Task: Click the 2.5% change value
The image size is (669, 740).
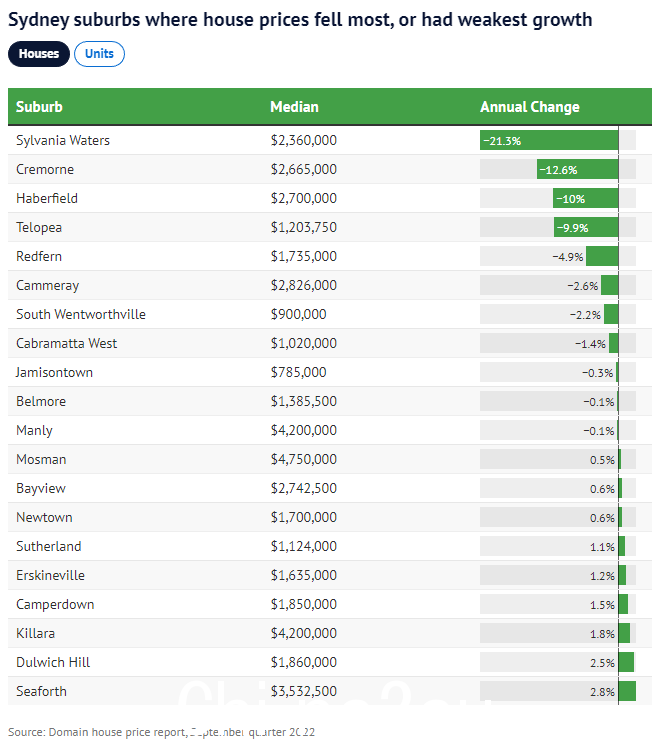Action: point(602,664)
